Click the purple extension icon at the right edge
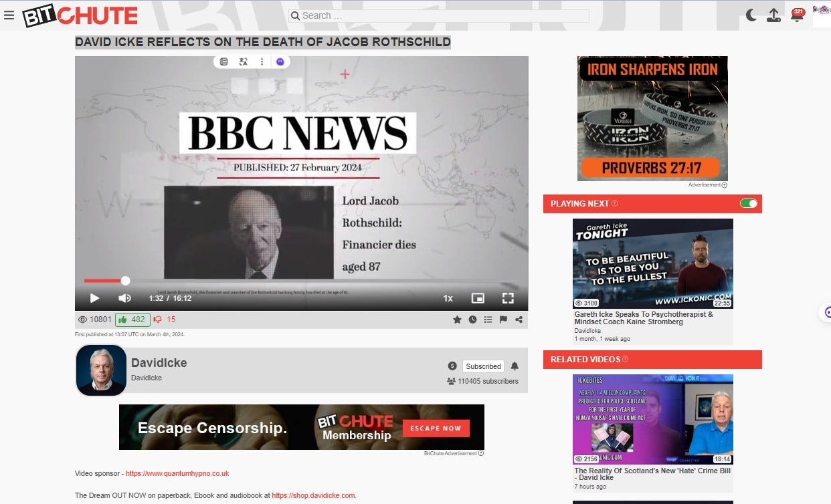This screenshot has height=504, width=831. click(826, 311)
